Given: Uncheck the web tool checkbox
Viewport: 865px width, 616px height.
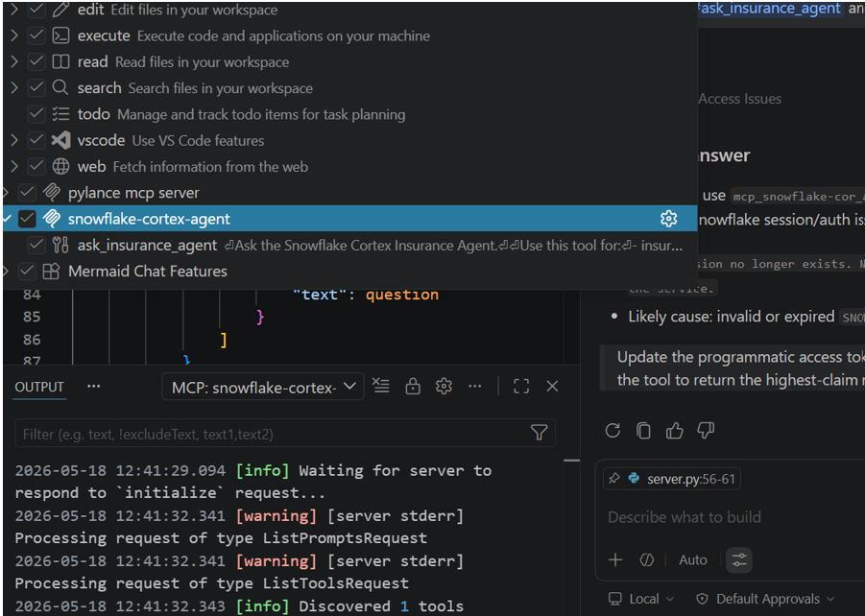Looking at the screenshot, I should pyautogui.click(x=36, y=166).
